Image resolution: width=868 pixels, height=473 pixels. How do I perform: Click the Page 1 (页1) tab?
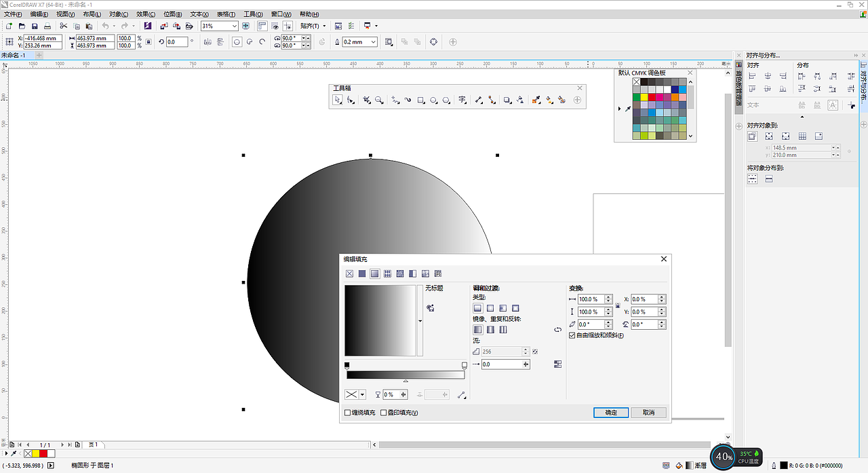pos(94,445)
